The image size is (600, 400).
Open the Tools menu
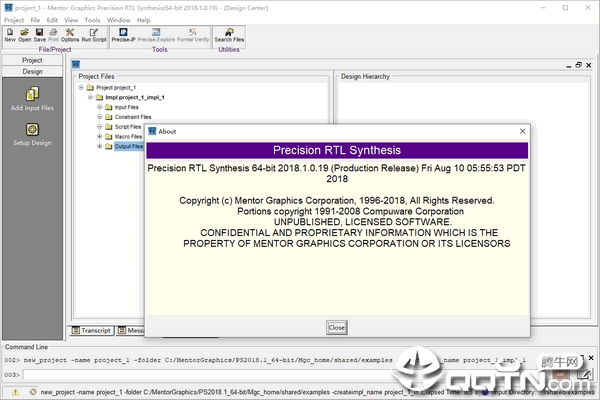[92, 20]
